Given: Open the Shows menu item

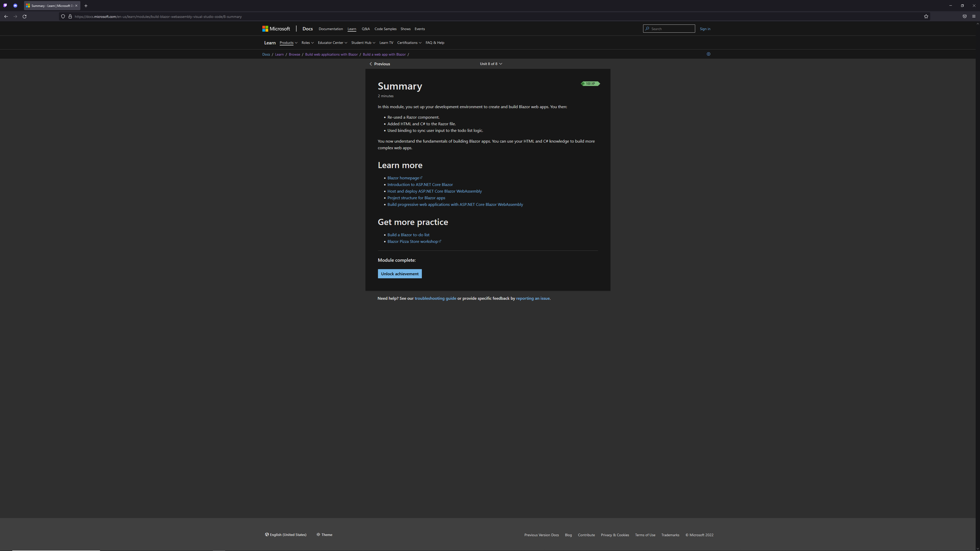Looking at the screenshot, I should (406, 29).
